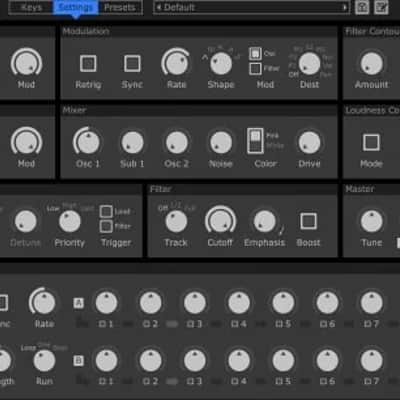Enable row A step 1 checkbox
Screen dimensions: 400x400
click(102, 324)
